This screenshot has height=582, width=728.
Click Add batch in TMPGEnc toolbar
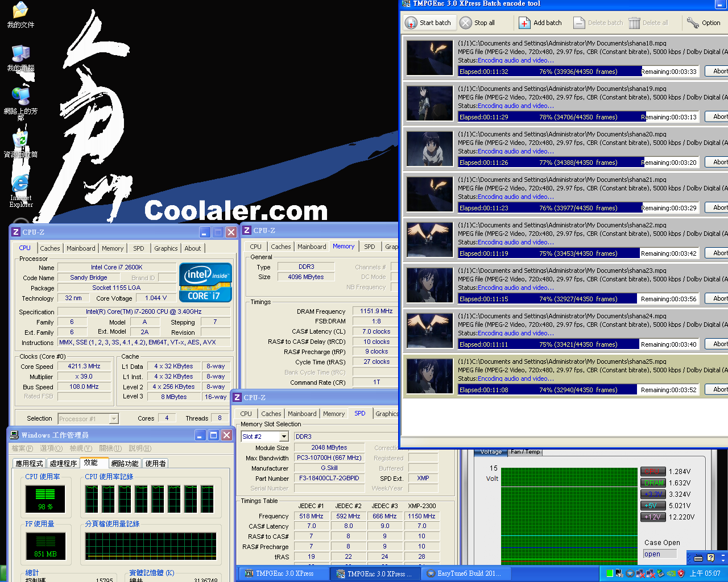tap(540, 23)
